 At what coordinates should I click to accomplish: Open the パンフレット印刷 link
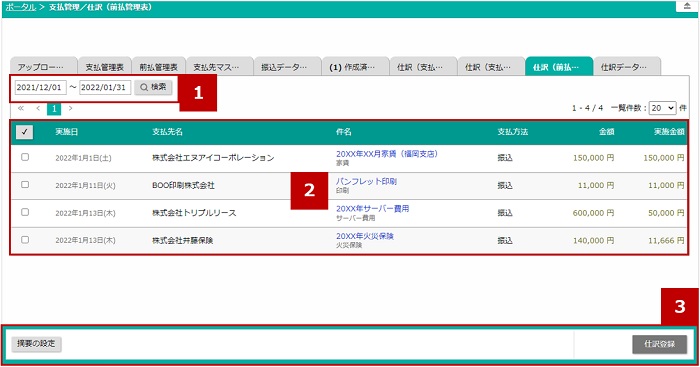click(366, 181)
